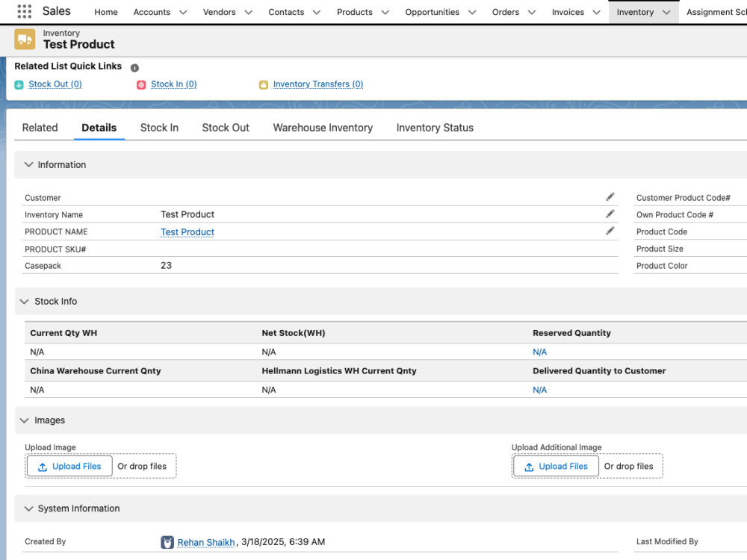Click the Customer Product Code# label

(x=684, y=198)
